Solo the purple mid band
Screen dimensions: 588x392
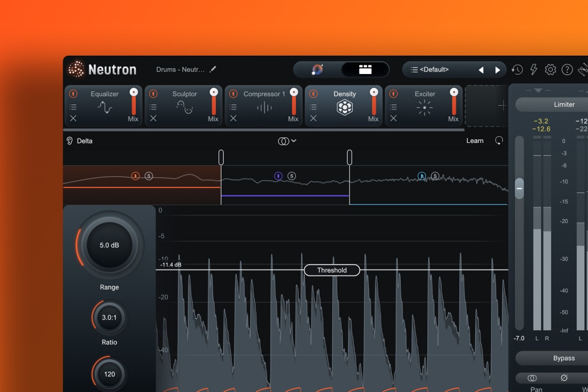pyautogui.click(x=291, y=176)
